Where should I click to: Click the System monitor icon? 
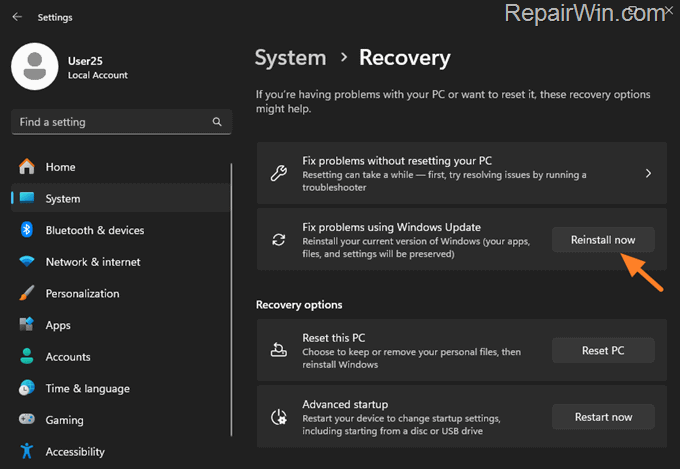[x=26, y=198]
